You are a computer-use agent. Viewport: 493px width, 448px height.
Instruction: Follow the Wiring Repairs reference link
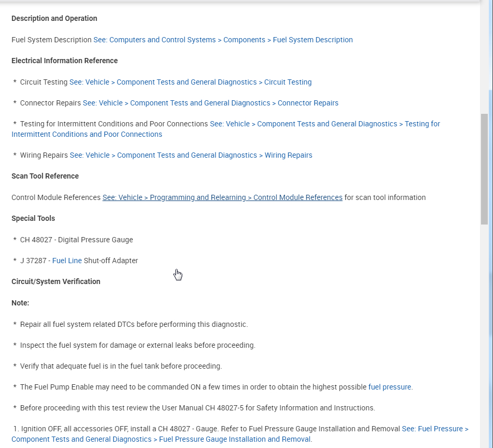click(x=191, y=155)
